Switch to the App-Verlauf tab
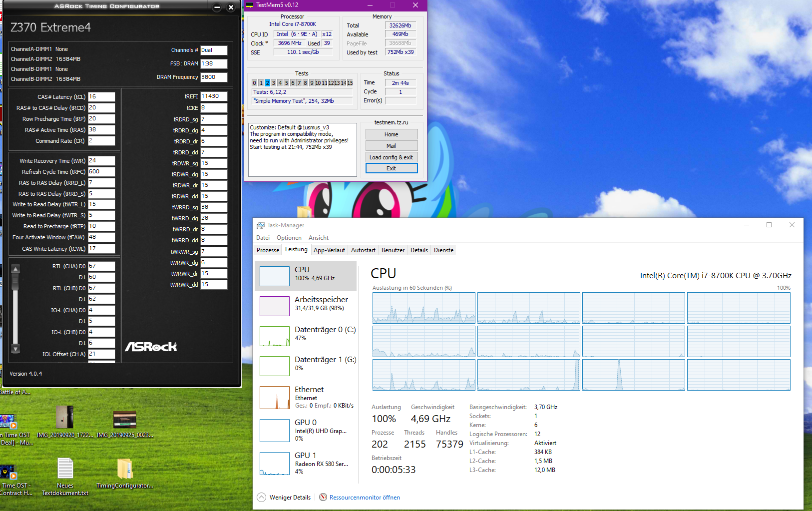The height and width of the screenshot is (511, 812). [x=329, y=250]
